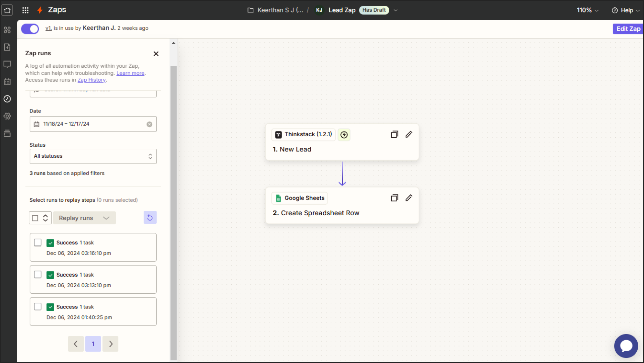
Task: Open the All statuses dropdown
Action: click(93, 156)
